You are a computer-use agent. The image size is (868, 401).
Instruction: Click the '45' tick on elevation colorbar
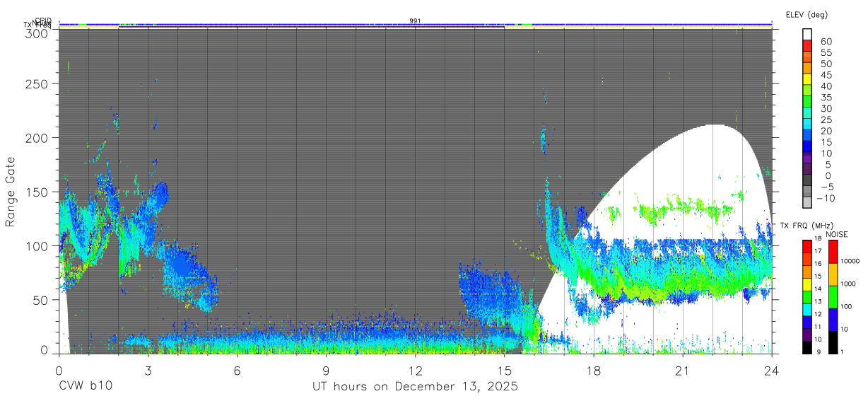click(826, 75)
